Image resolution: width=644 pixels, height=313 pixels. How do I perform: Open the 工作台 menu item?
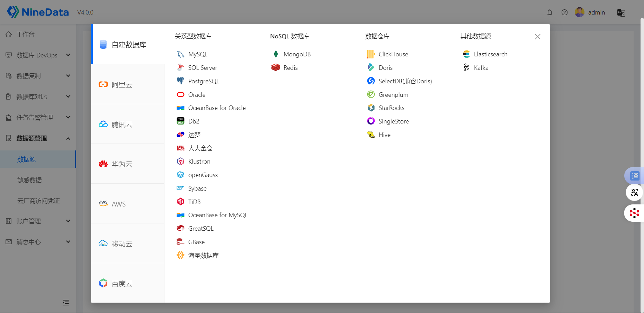click(x=38, y=35)
